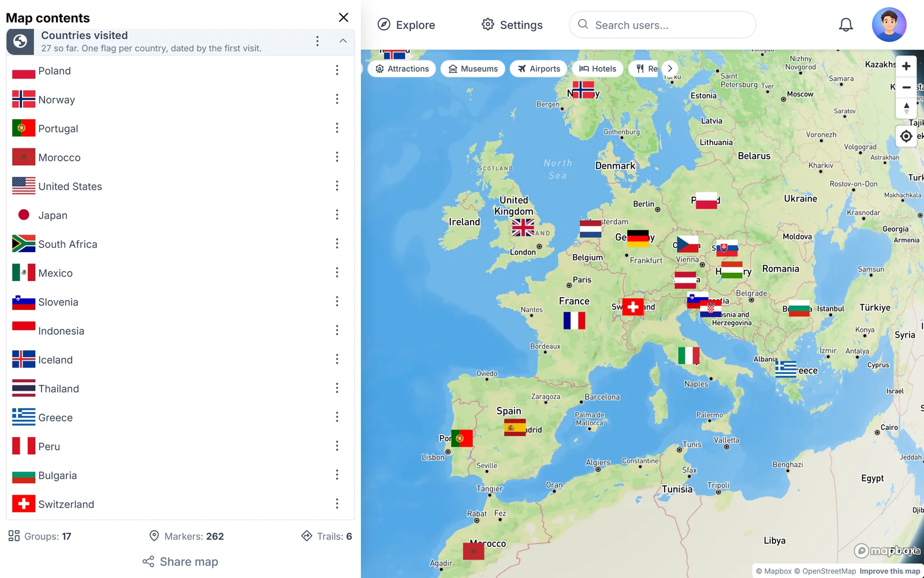Click the Spain flag marker on map

click(x=515, y=427)
